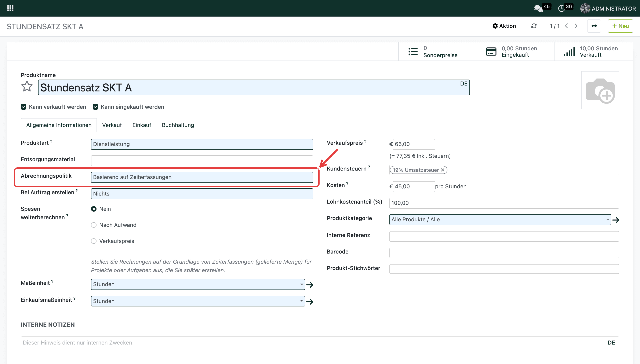Switch to the Buchhaltung tab
Image resolution: width=640 pixels, height=364 pixels.
(x=178, y=125)
